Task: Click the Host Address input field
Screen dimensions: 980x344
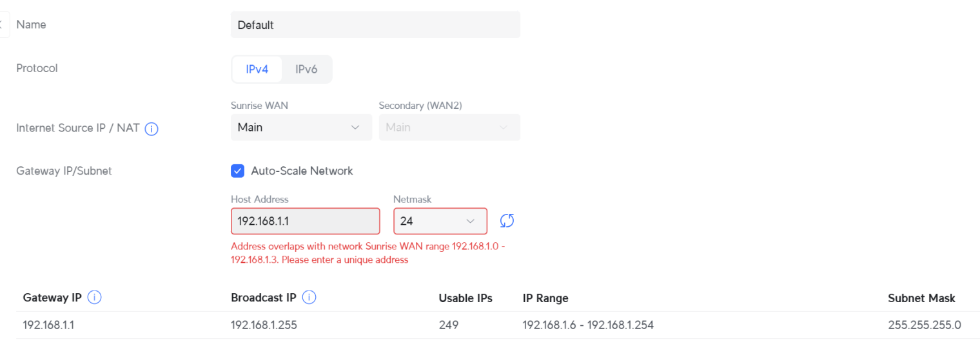Action: (x=305, y=221)
